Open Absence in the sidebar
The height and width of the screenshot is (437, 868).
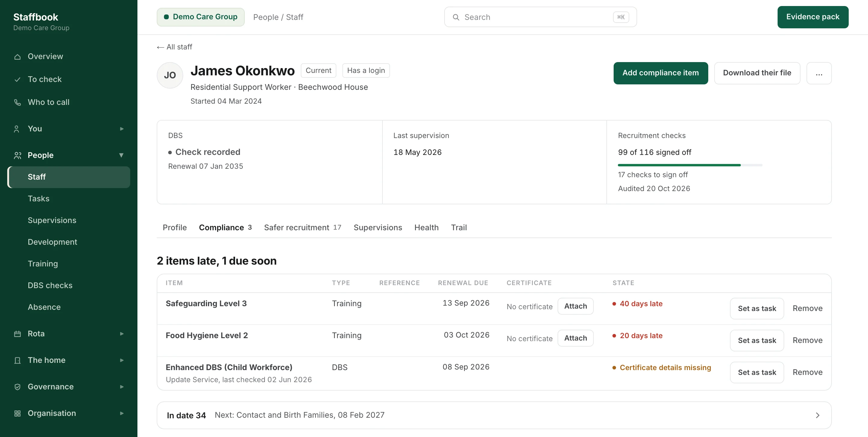[x=44, y=307]
